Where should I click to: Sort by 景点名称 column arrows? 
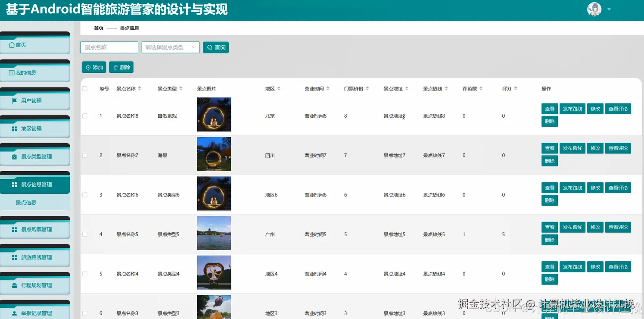tap(140, 89)
